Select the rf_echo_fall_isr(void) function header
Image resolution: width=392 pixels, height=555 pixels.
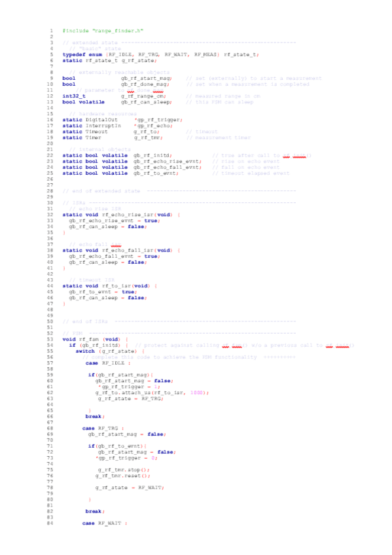coord(121,250)
